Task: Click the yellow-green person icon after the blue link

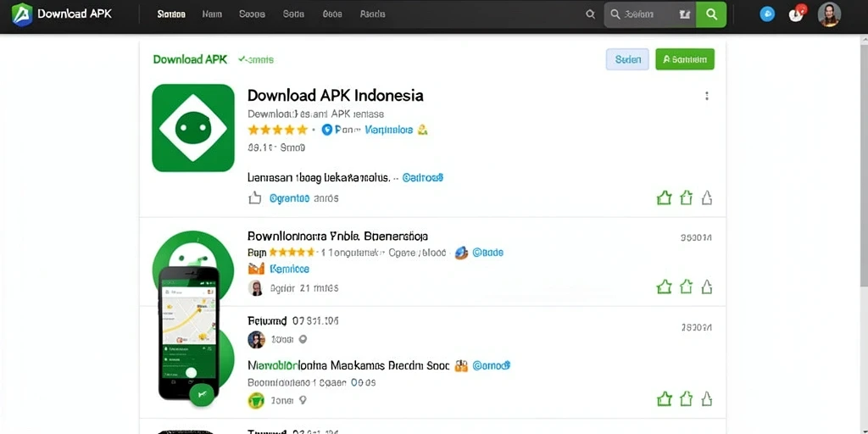Action: 422,130
